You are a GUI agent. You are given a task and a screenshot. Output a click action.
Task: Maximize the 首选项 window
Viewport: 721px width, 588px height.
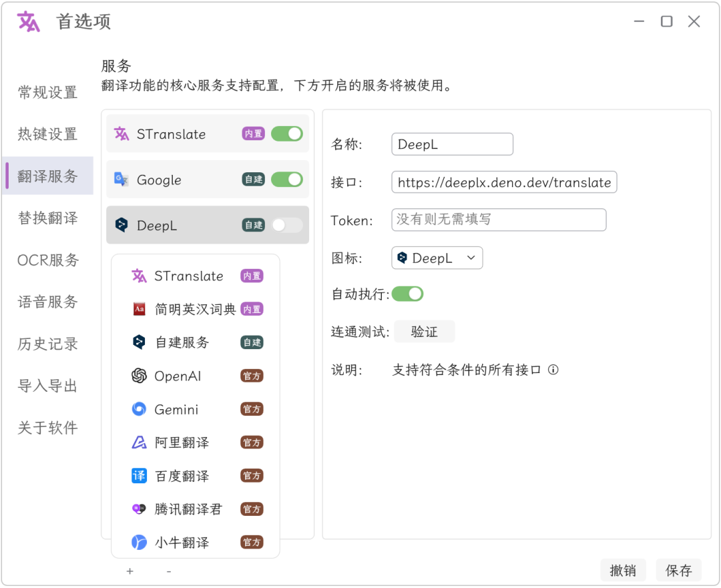click(x=667, y=21)
